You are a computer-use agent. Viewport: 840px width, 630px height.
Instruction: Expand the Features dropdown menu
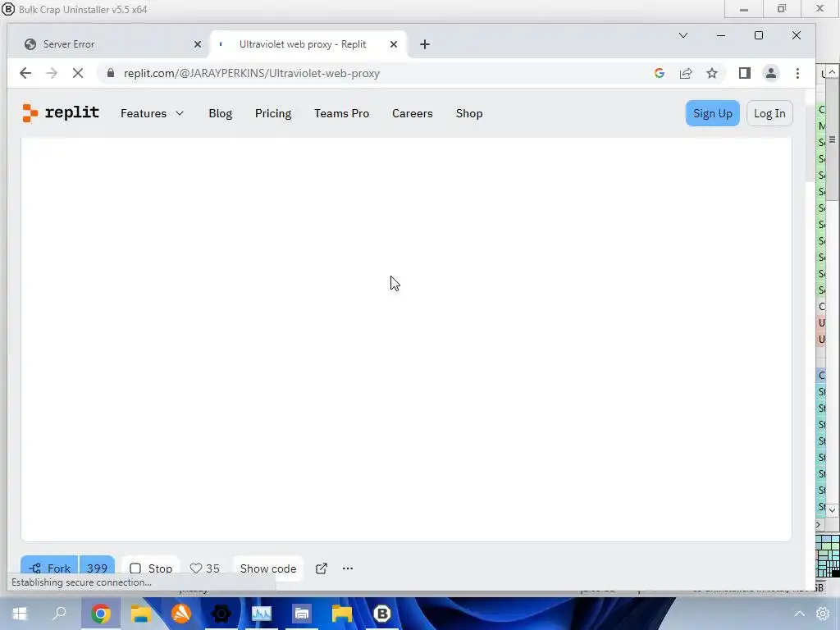coord(152,113)
